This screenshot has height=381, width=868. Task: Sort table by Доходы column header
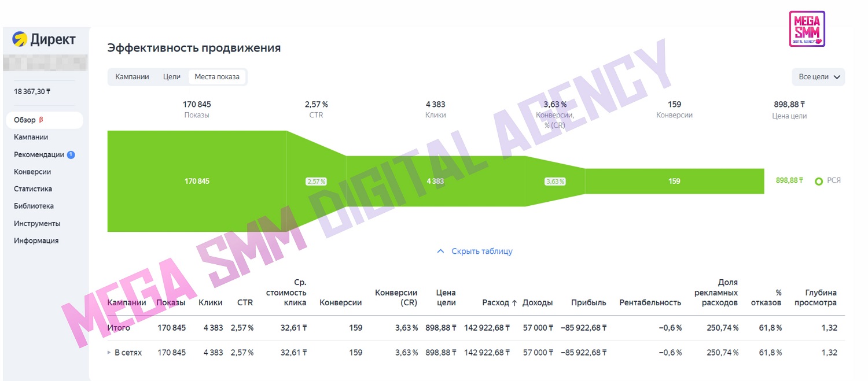[538, 302]
